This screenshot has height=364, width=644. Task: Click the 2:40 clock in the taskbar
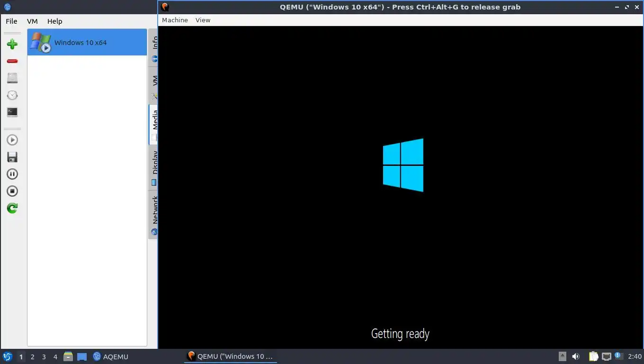(x=635, y=356)
